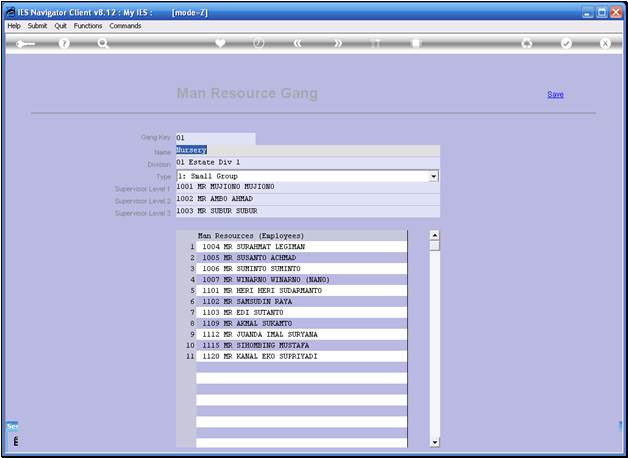
Task: Select Supervisor Level 1 field MUJIONO MUJIONO
Action: tap(308, 187)
